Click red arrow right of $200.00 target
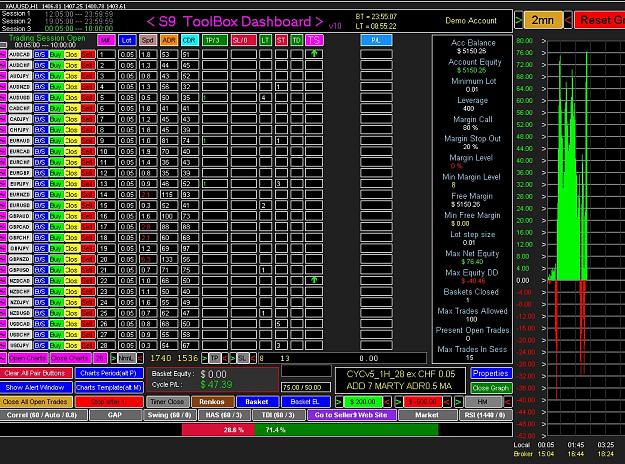Screen dimensions: 625x464 (x=387, y=401)
